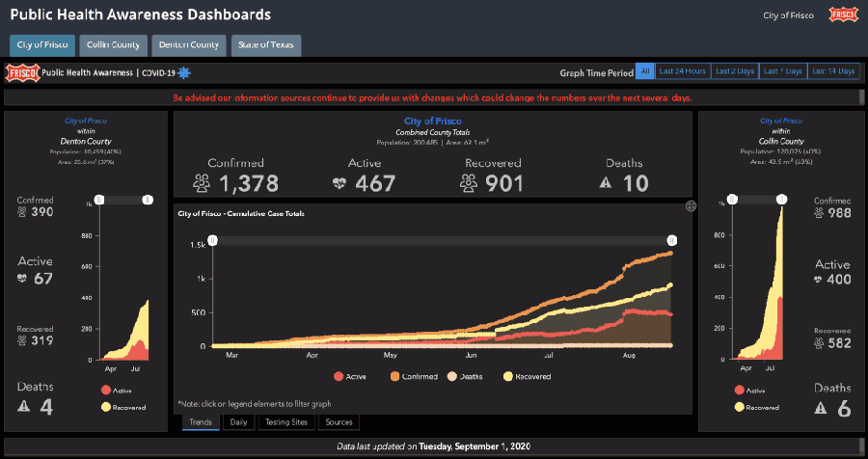Image resolution: width=868 pixels, height=459 pixels.
Task: Switch to the Collin County tab
Action: [x=113, y=45]
